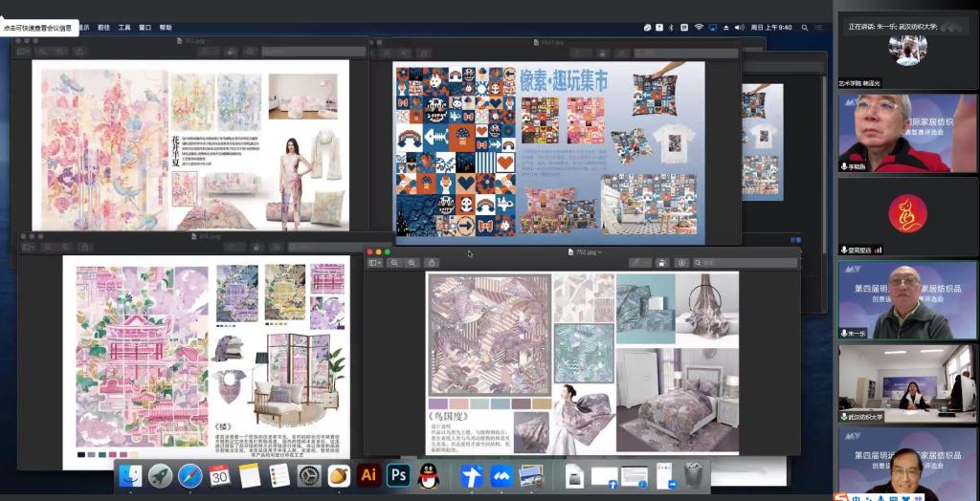Image resolution: width=980 pixels, height=501 pixels.
Task: Expand sidebar view dropdown in 752.jpg window
Action: click(375, 263)
